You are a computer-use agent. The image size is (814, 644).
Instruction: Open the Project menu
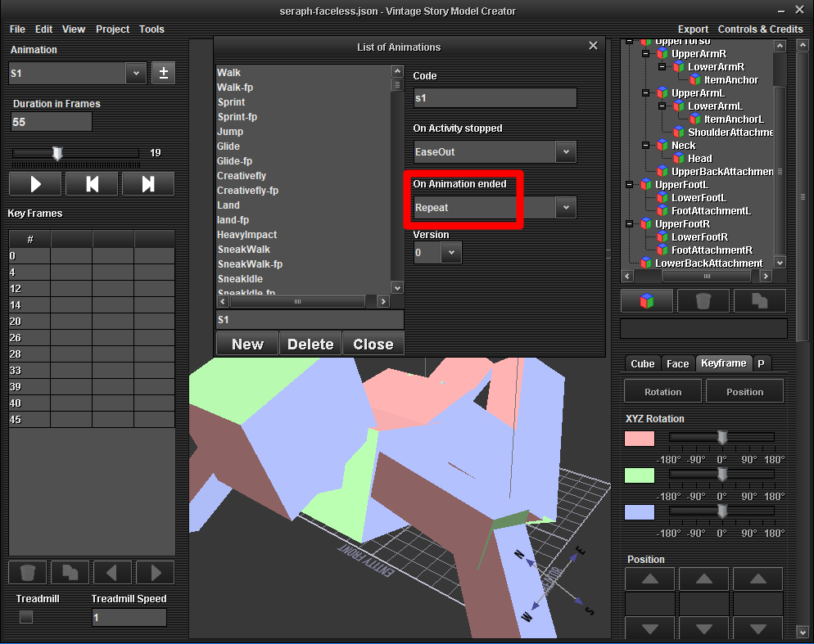[112, 29]
